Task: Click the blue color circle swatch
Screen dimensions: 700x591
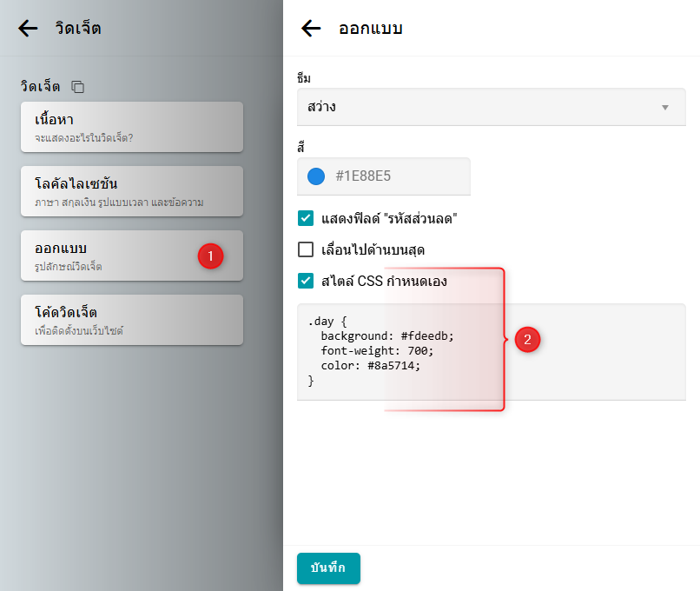Action: click(x=317, y=176)
